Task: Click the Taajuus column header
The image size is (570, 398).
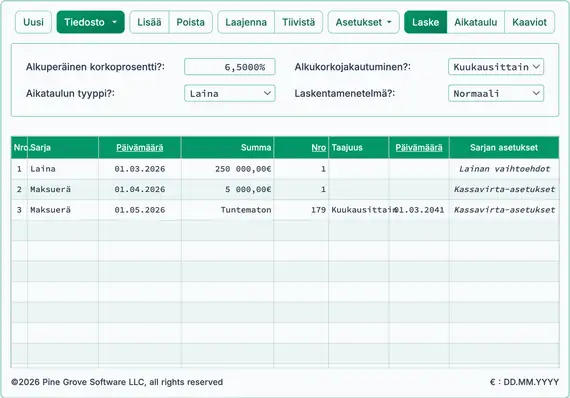Action: click(x=358, y=148)
